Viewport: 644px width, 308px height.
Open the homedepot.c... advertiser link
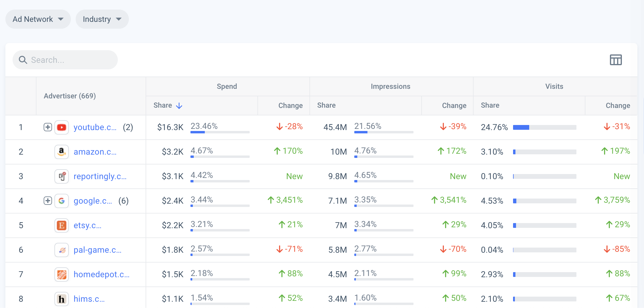coord(102,275)
